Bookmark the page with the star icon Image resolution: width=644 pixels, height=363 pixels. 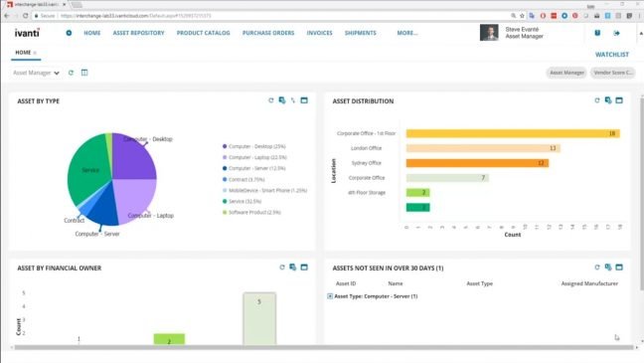(522, 16)
